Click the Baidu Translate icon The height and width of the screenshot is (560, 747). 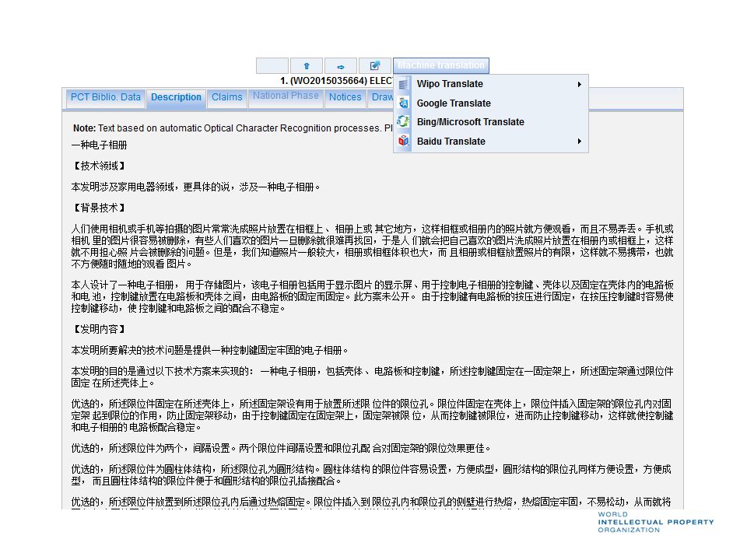404,141
